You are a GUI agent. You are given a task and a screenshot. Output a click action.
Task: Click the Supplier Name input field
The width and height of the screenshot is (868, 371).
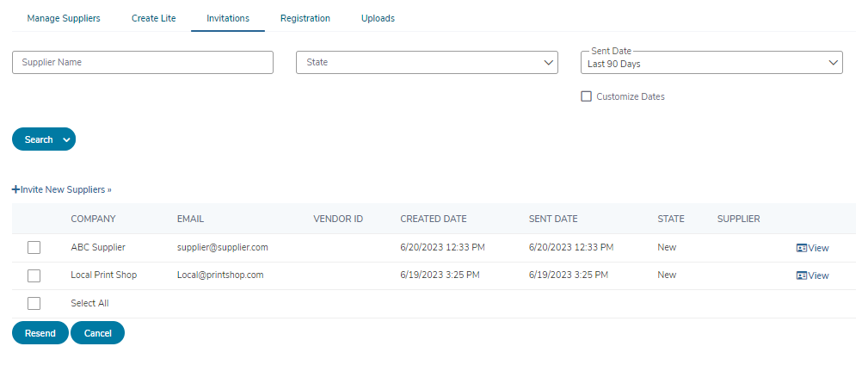(143, 63)
